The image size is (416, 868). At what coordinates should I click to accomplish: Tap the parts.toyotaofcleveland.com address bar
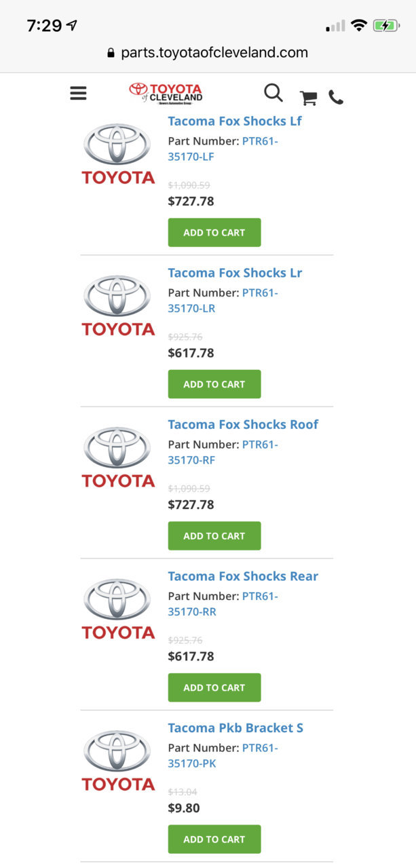pos(208,52)
